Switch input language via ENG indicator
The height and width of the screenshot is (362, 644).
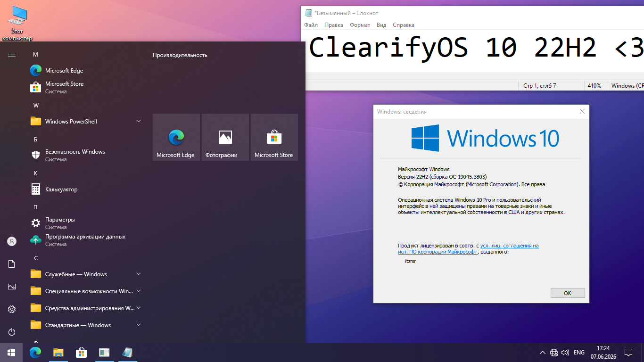point(579,353)
